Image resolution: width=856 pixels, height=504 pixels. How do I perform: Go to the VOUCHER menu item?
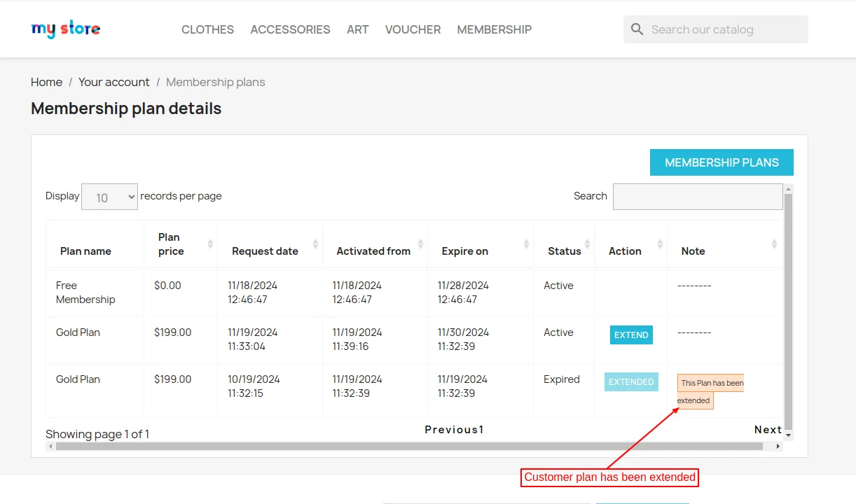pyautogui.click(x=413, y=29)
